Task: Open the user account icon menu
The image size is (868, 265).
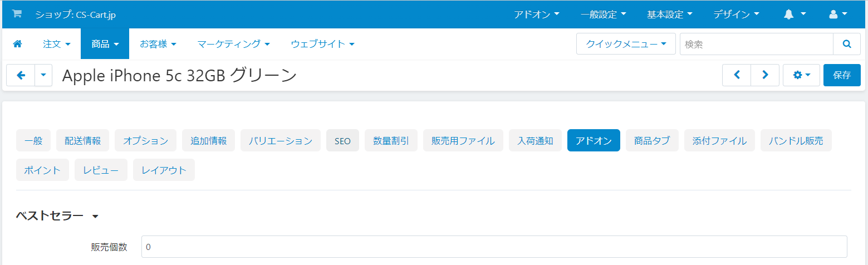Action: click(x=838, y=14)
